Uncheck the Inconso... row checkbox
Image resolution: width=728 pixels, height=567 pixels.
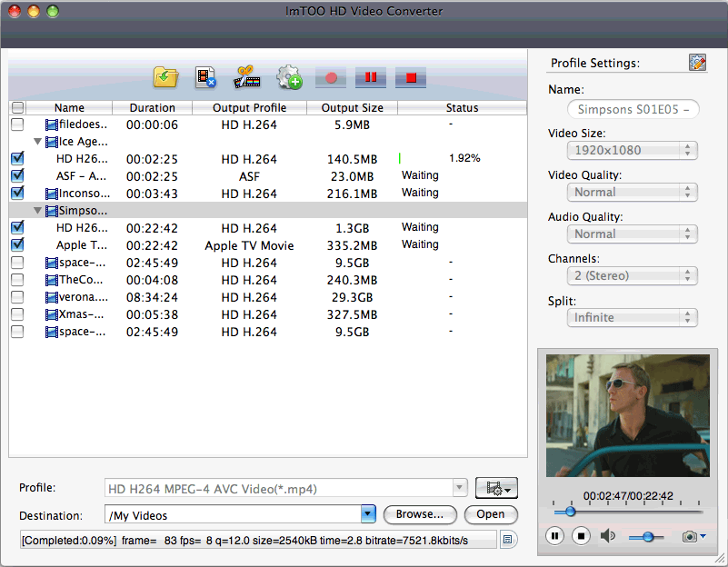tap(17, 193)
